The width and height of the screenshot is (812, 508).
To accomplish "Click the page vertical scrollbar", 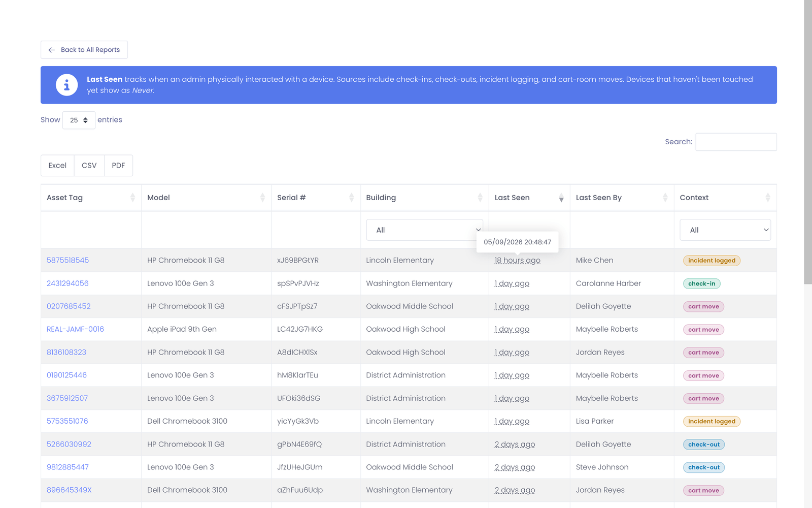I will [x=808, y=142].
